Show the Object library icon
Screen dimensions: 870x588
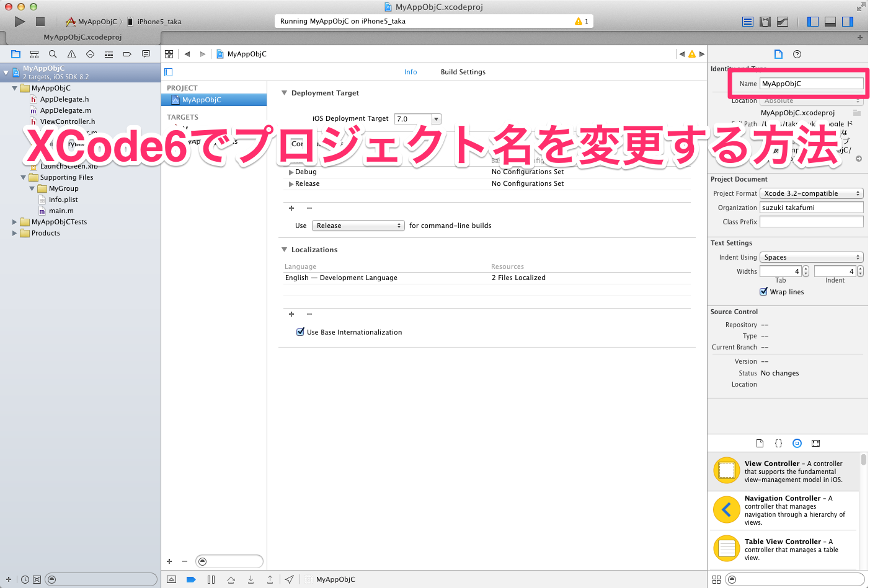pyautogui.click(x=797, y=443)
